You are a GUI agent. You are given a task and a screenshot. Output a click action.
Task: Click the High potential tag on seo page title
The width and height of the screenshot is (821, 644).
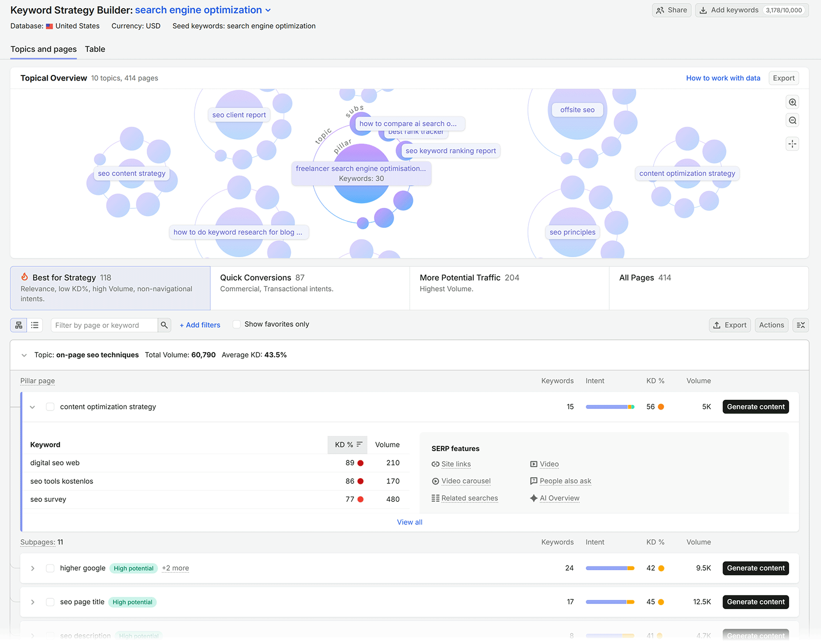132,602
